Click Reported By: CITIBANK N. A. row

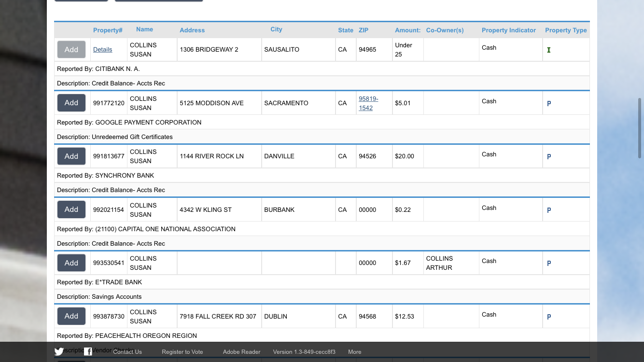pyautogui.click(x=322, y=69)
